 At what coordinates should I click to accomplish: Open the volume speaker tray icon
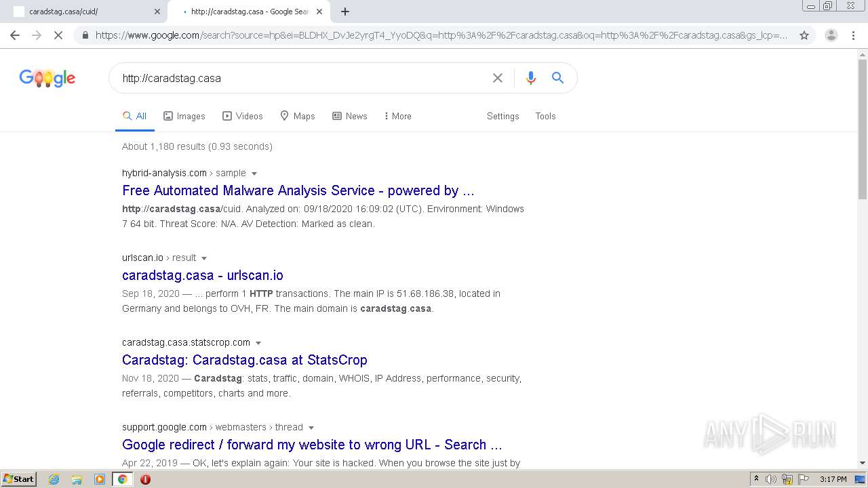point(771,479)
